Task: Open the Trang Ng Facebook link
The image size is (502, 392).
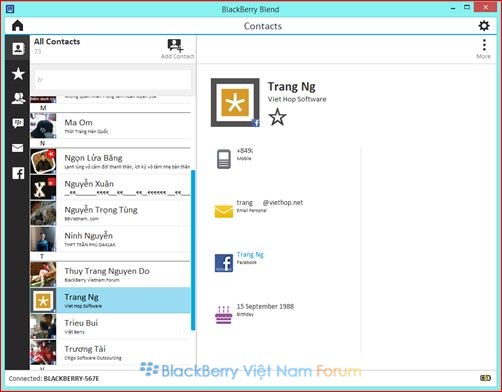Action: pos(250,255)
